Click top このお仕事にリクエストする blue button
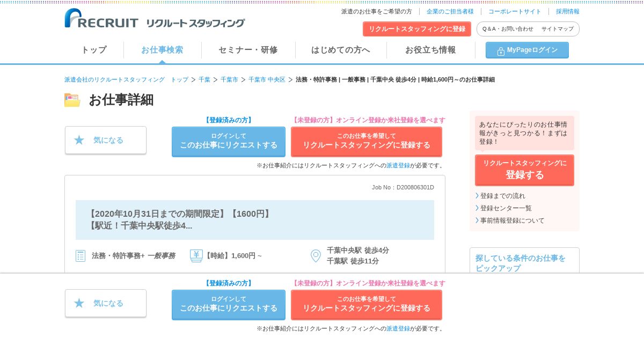 229,142
